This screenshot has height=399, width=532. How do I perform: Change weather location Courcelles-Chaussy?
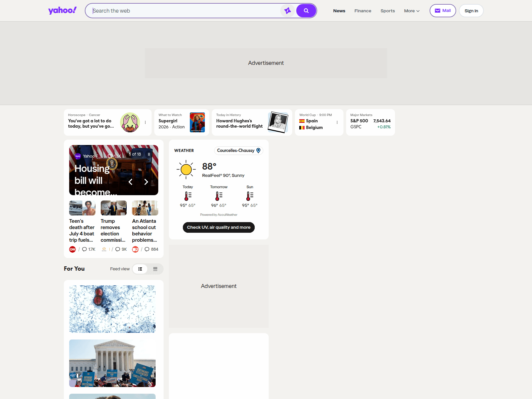click(239, 151)
